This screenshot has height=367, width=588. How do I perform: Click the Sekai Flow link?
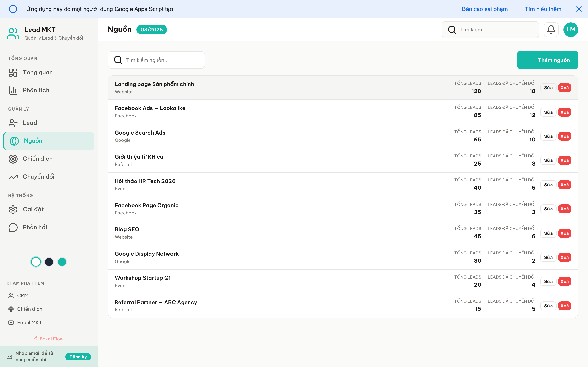click(x=49, y=339)
